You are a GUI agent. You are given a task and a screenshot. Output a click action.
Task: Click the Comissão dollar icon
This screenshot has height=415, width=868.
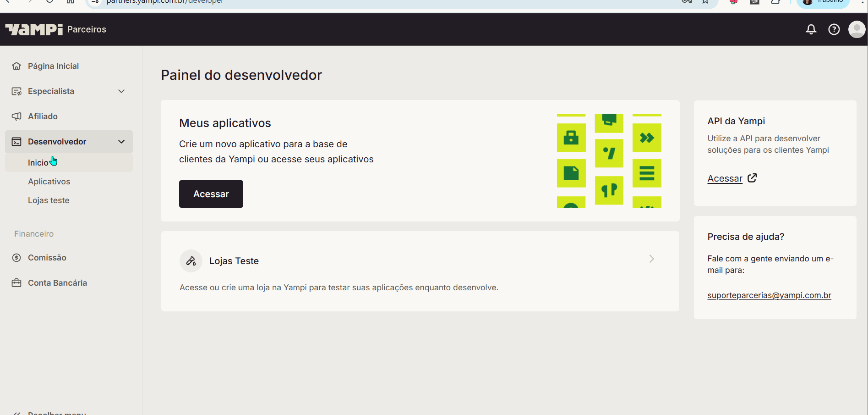[x=16, y=258]
